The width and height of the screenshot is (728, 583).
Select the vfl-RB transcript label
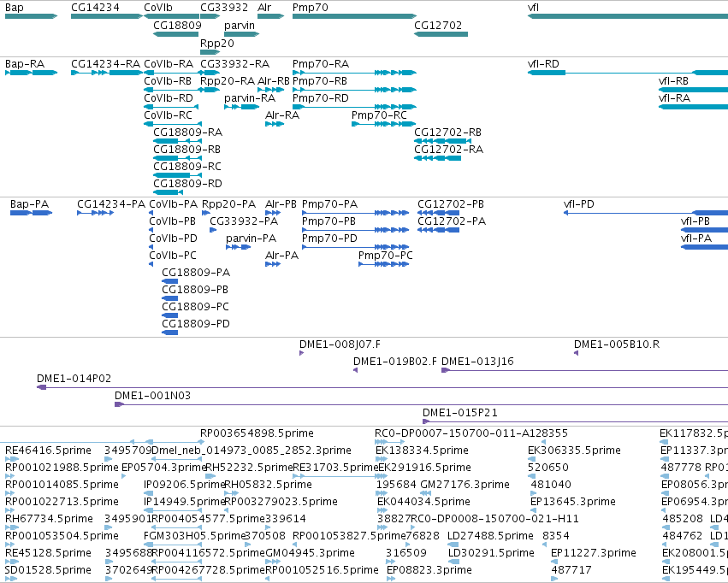(673, 80)
